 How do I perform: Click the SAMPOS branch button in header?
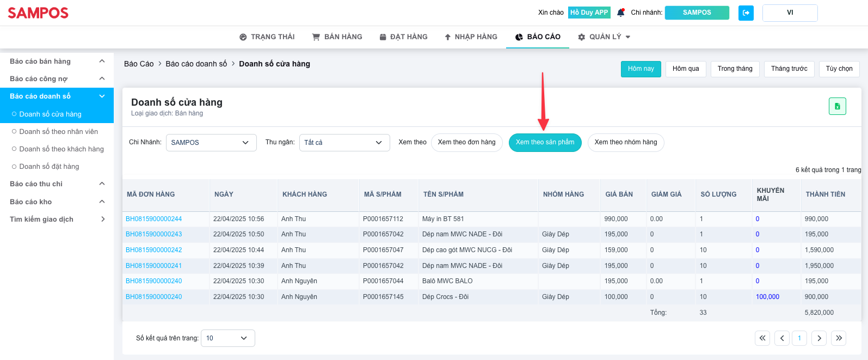pyautogui.click(x=697, y=13)
